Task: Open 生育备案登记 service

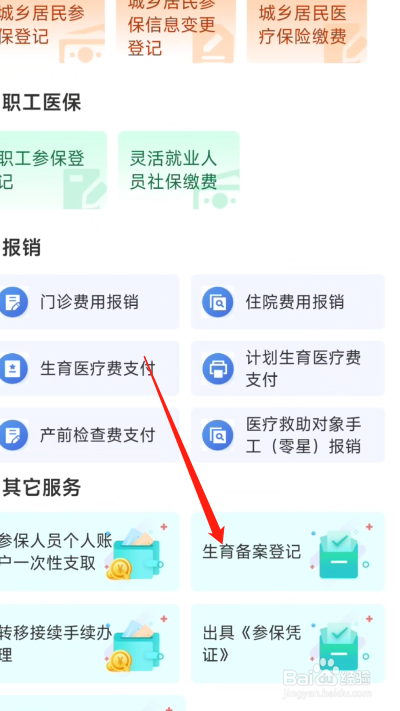Action: click(x=288, y=552)
